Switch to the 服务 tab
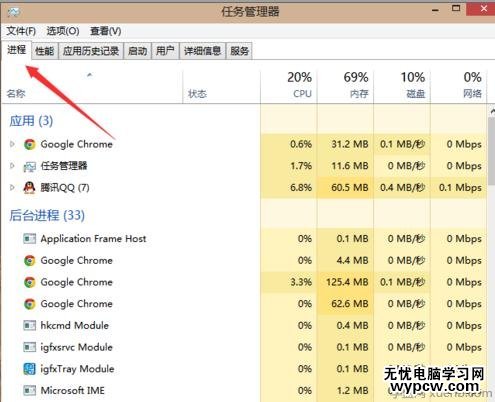The image size is (495, 402). click(239, 51)
